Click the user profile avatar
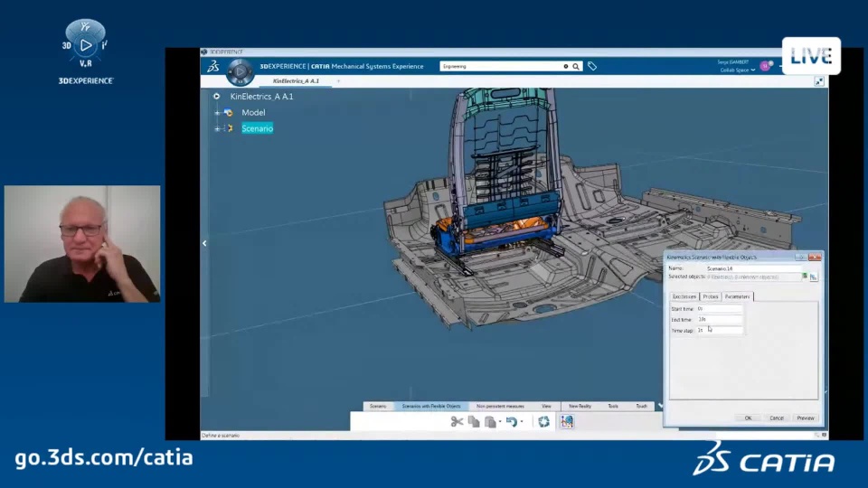 tap(766, 66)
